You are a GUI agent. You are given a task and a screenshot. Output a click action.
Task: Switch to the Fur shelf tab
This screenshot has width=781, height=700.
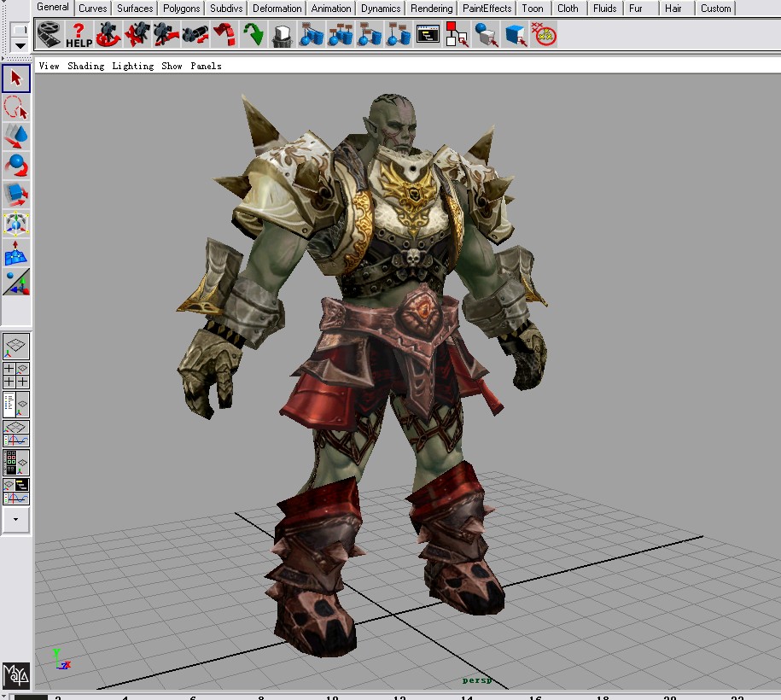pos(636,9)
